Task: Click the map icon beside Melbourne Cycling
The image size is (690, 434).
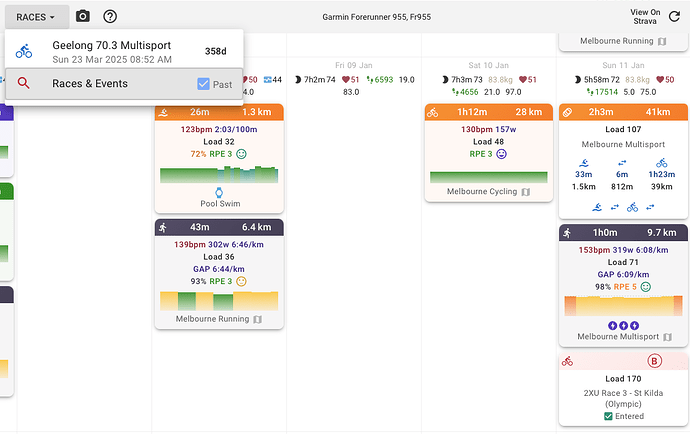Action: (x=527, y=191)
